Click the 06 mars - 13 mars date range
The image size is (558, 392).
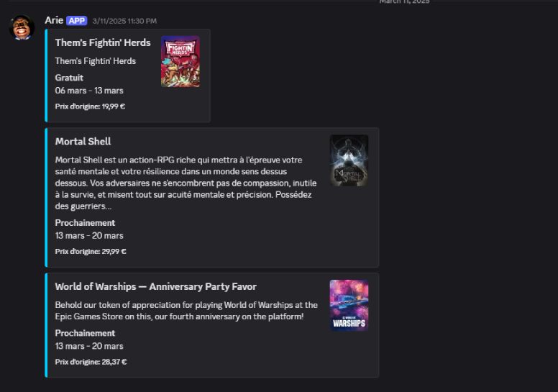pos(89,91)
